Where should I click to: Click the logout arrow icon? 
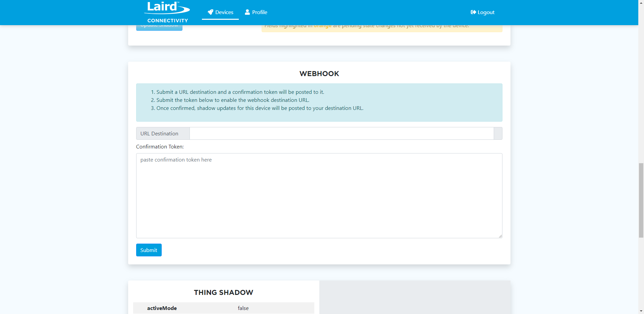coord(473,12)
